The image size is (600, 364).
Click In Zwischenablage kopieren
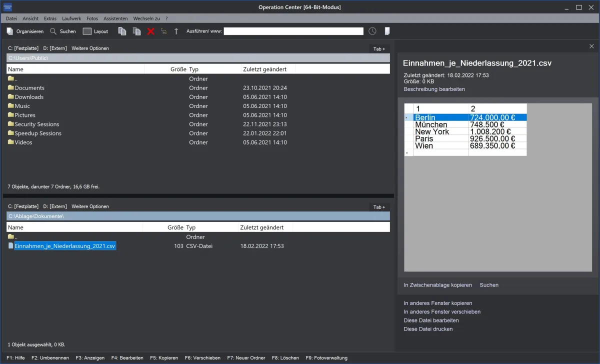coord(437,284)
